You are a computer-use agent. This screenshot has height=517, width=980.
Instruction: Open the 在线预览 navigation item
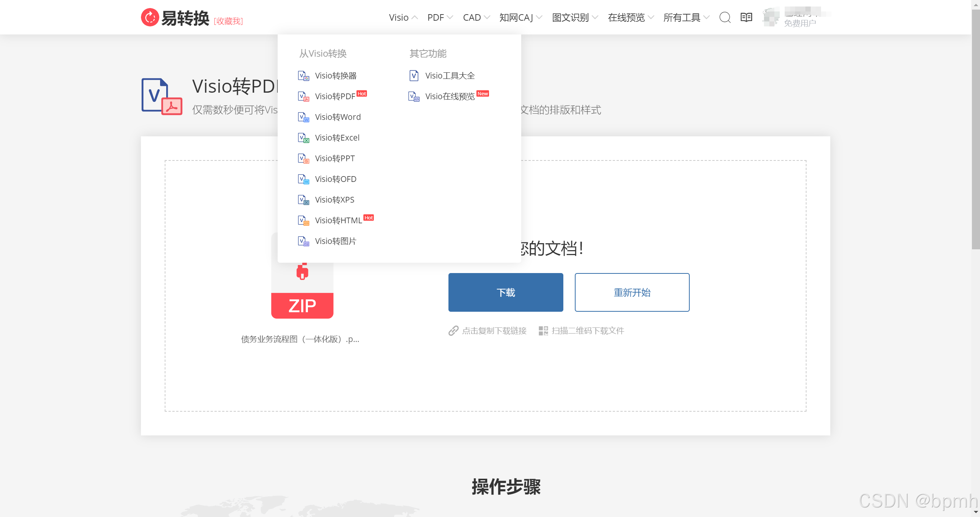[626, 18]
